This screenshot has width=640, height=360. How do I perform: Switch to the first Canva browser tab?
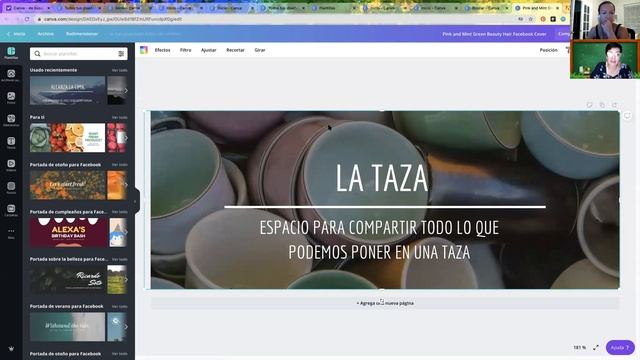28,8
